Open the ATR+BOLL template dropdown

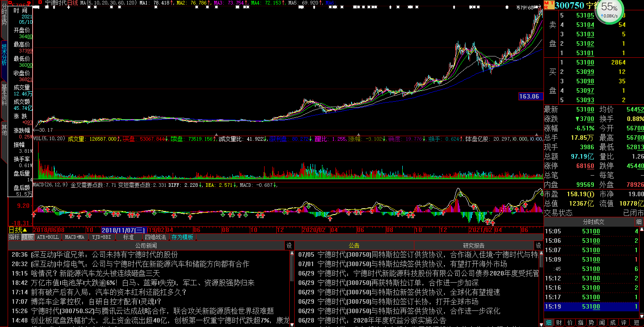pos(48,237)
